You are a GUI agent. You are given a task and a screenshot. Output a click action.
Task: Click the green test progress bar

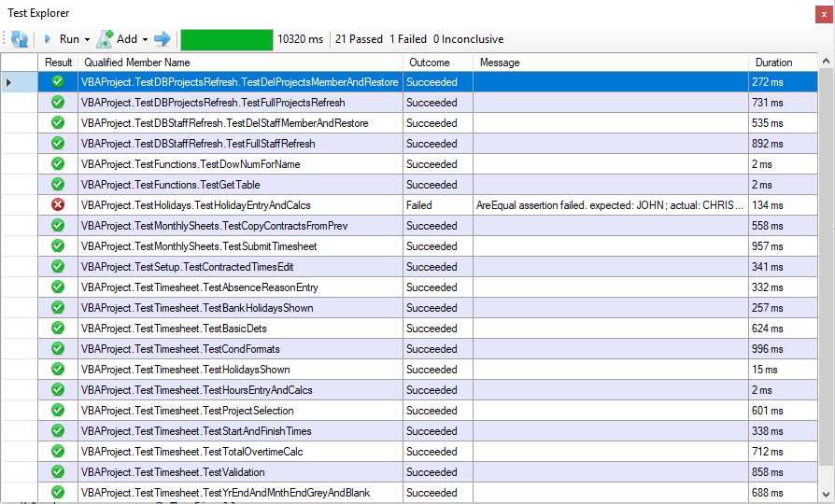point(227,40)
